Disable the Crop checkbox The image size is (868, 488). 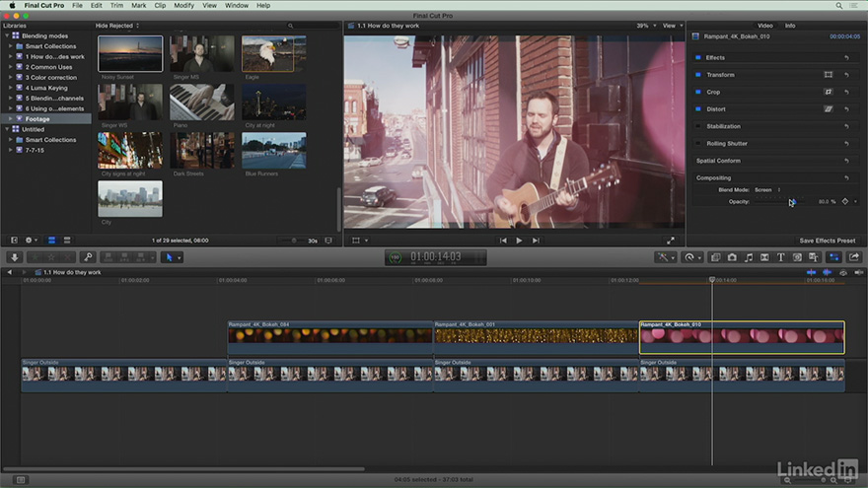(698, 92)
